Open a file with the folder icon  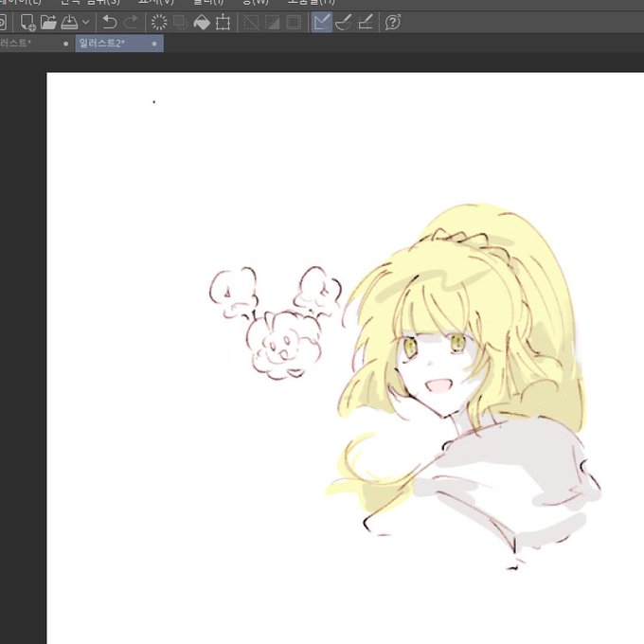[x=48, y=23]
